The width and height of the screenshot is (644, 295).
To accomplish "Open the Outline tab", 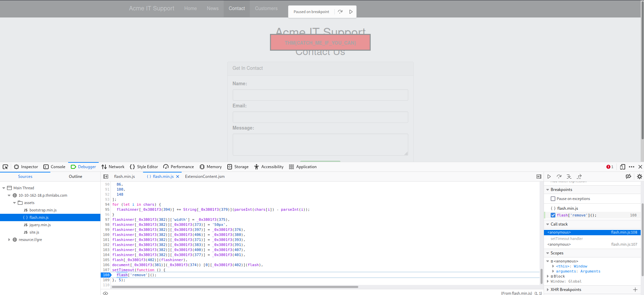I will point(75,177).
